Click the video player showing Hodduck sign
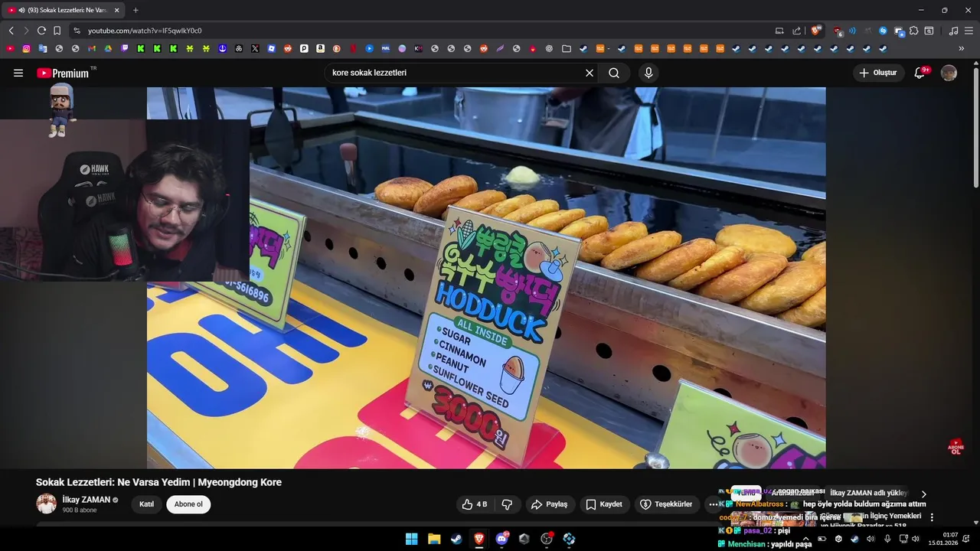Image resolution: width=980 pixels, height=551 pixels. [x=486, y=278]
